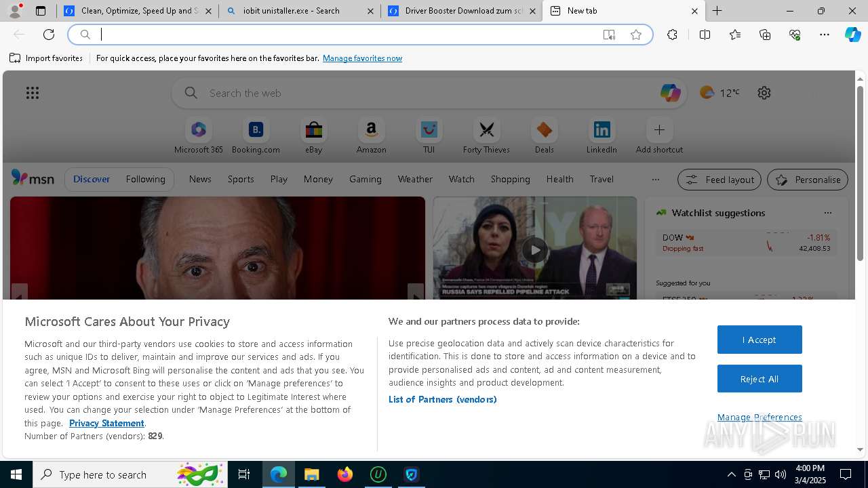Open Browser essentials heart icon
This screenshot has height=488, width=868.
(x=795, y=35)
